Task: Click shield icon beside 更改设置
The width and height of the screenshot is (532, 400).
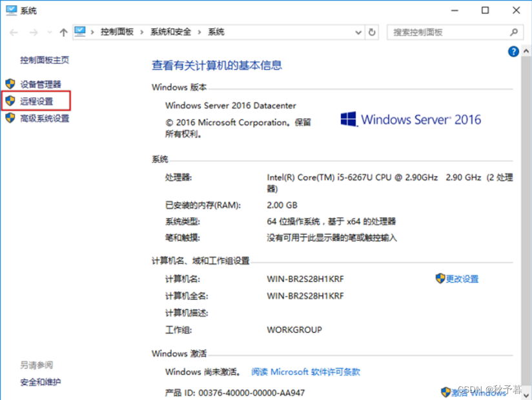Action: tap(440, 278)
